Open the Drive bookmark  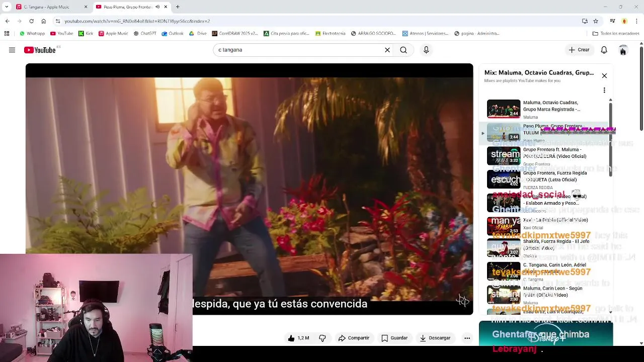(x=198, y=34)
